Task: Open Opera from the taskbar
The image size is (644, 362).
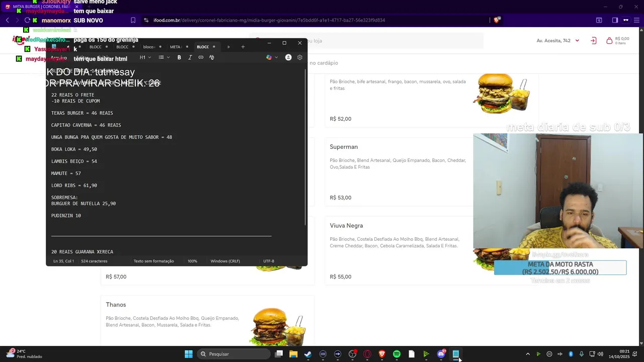Action: [367, 354]
